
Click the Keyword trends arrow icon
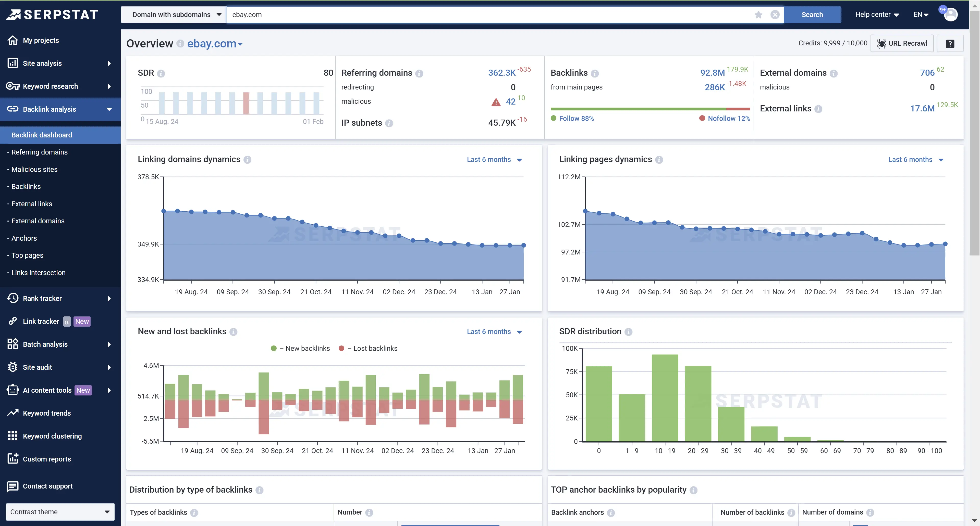13,413
